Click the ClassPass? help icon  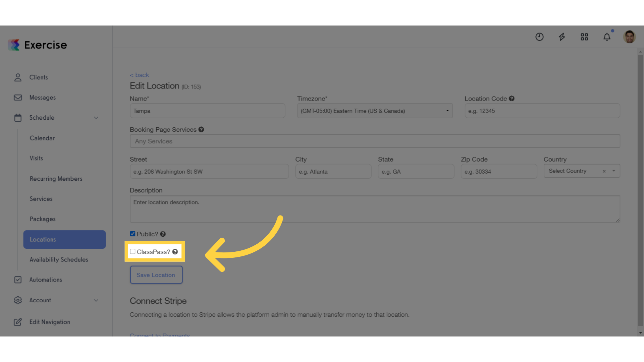click(174, 251)
